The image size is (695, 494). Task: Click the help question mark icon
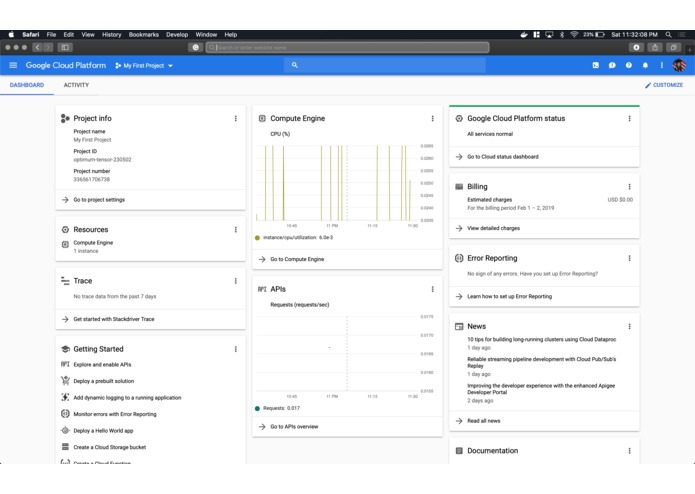(629, 65)
